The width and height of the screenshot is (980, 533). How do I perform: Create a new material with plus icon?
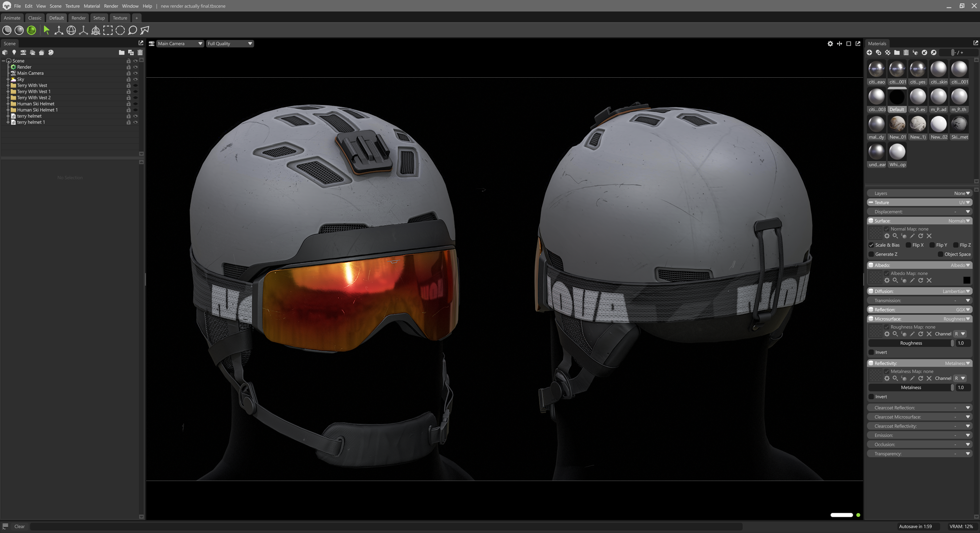click(x=869, y=53)
